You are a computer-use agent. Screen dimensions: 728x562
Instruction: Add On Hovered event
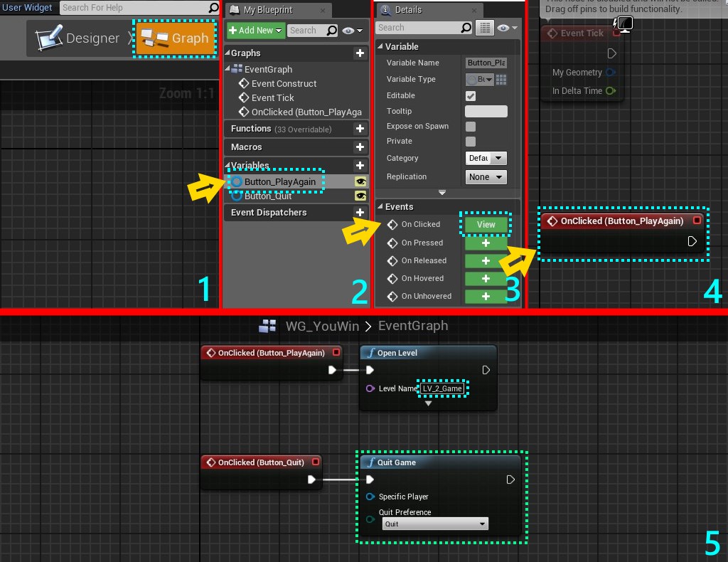point(486,278)
